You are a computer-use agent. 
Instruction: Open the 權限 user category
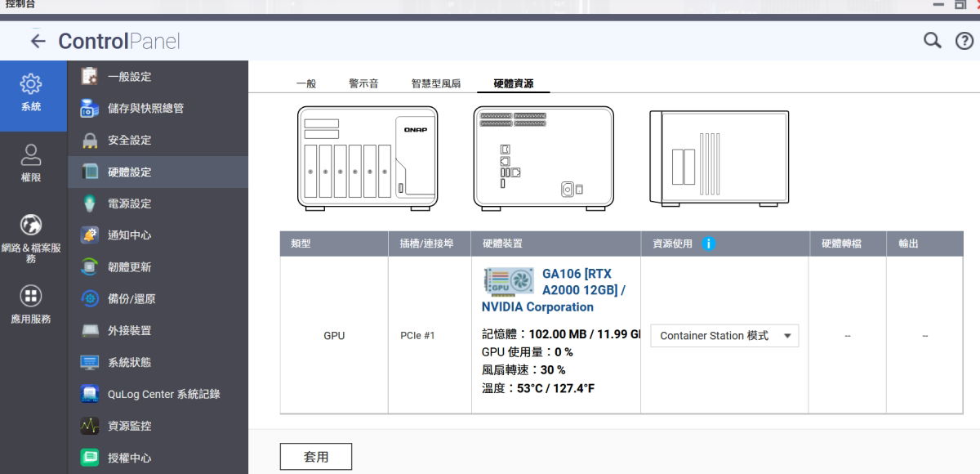point(31,163)
